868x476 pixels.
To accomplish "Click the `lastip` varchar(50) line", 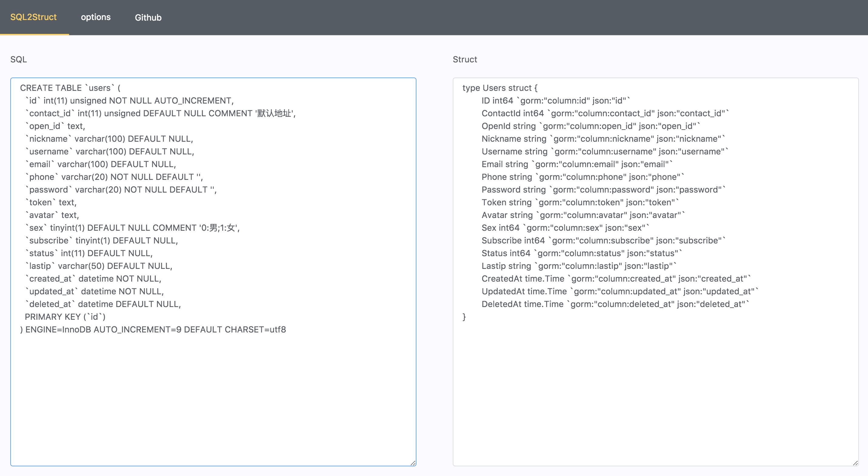I will (99, 266).
